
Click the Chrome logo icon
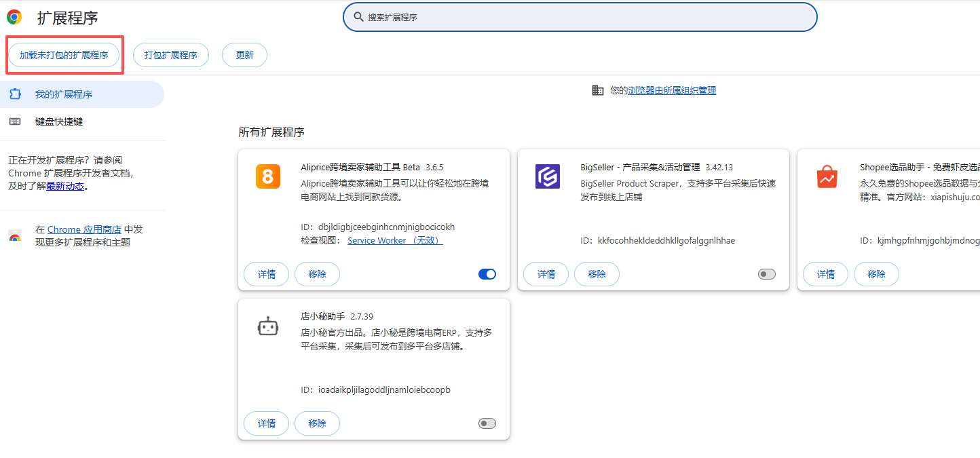(13, 17)
